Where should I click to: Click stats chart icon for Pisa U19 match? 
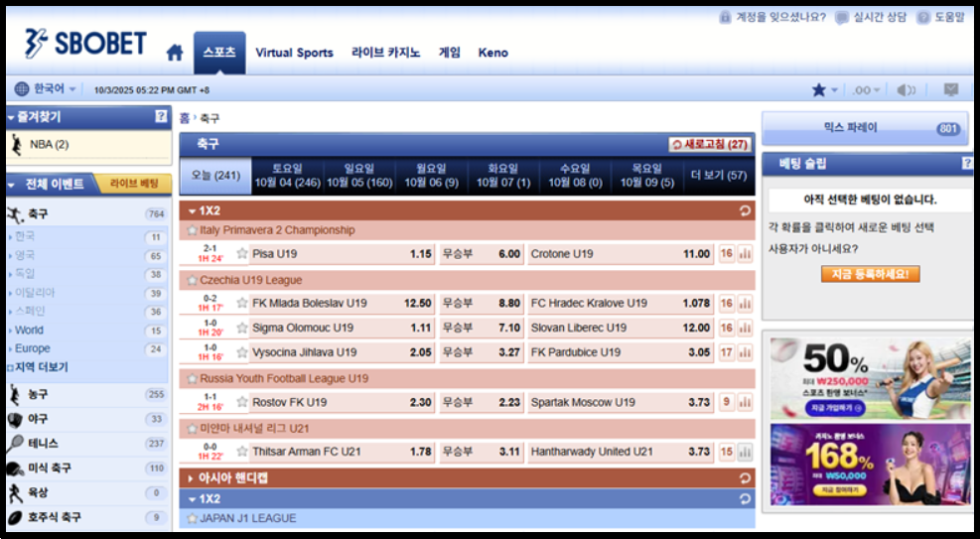[x=745, y=254]
